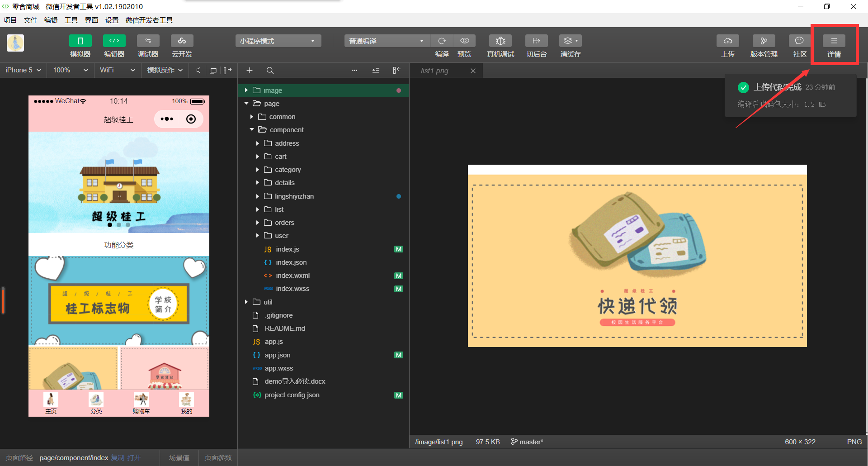Toggle the 调试器 debugger panel button
This screenshot has width=868, height=466.
click(x=148, y=41)
